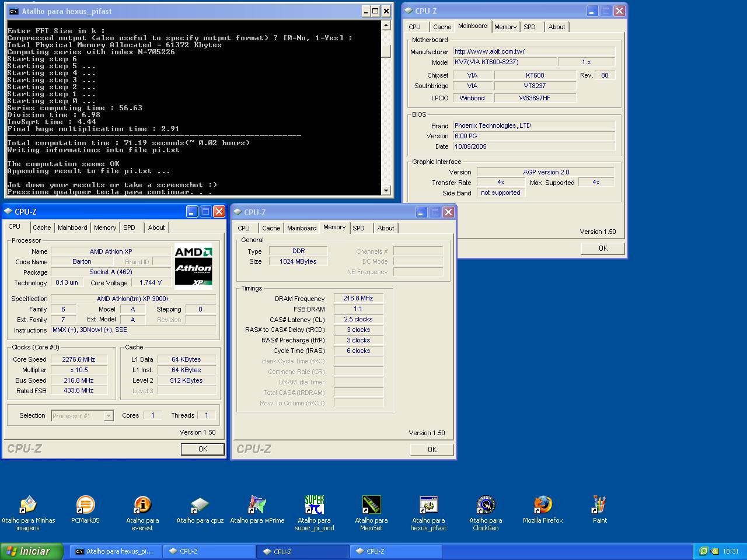Click the console scrollbar up arrow
747x560 pixels.
tap(386, 26)
